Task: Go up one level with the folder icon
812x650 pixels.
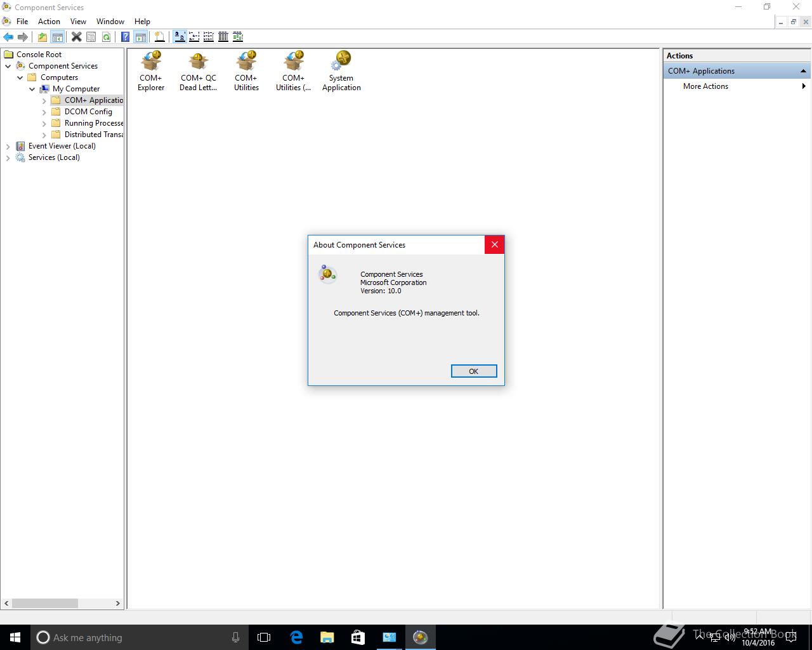Action: [x=43, y=37]
